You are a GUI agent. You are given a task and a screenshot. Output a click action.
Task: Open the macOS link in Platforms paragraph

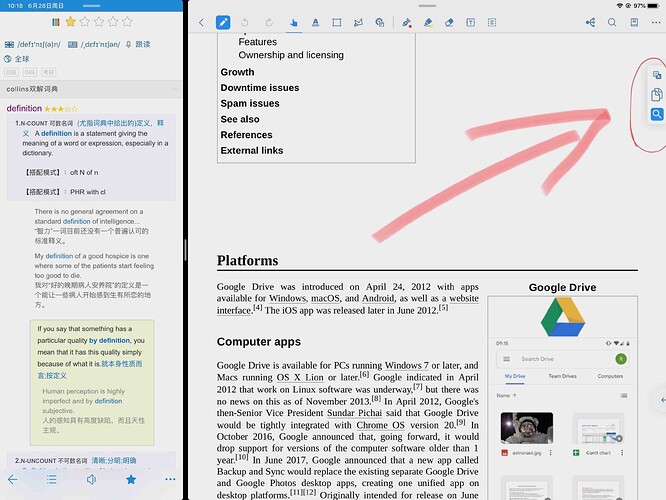[x=325, y=299]
